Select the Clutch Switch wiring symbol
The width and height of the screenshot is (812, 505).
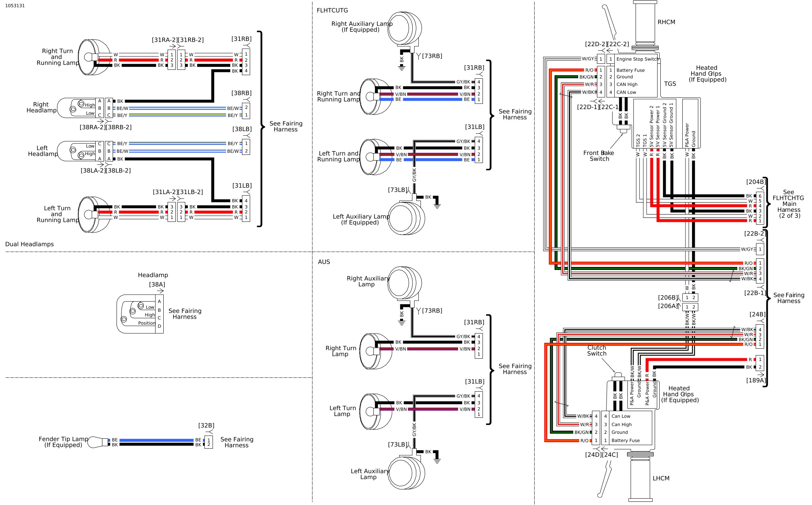point(612,375)
